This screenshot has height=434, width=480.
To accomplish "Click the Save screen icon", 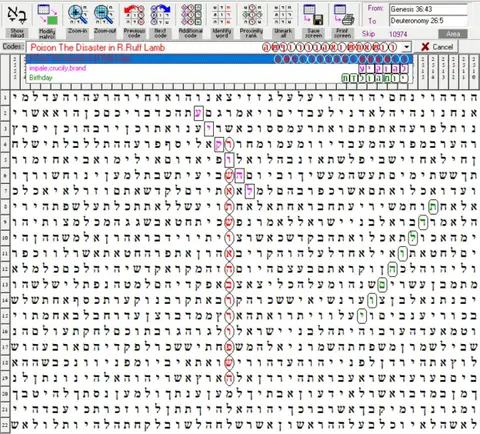I will 313,14.
